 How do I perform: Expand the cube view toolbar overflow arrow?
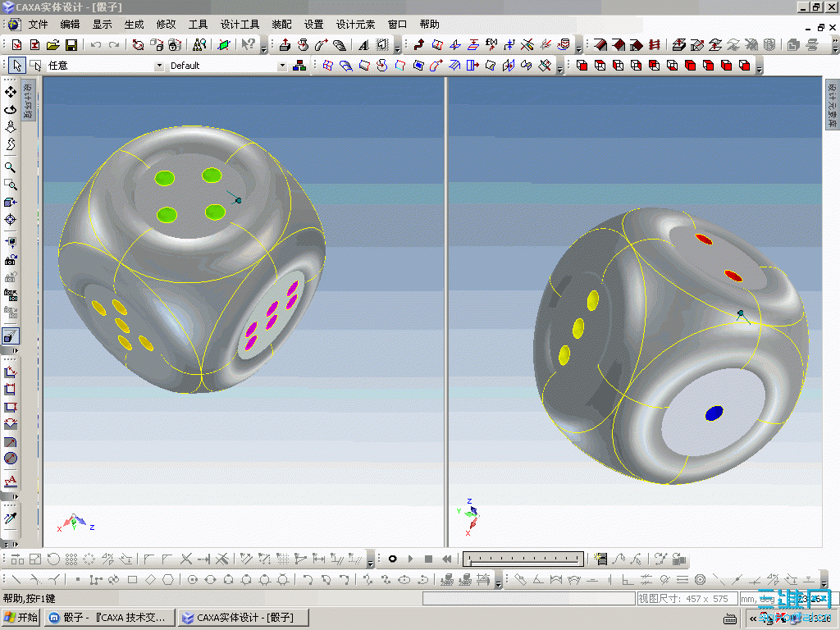[x=759, y=69]
